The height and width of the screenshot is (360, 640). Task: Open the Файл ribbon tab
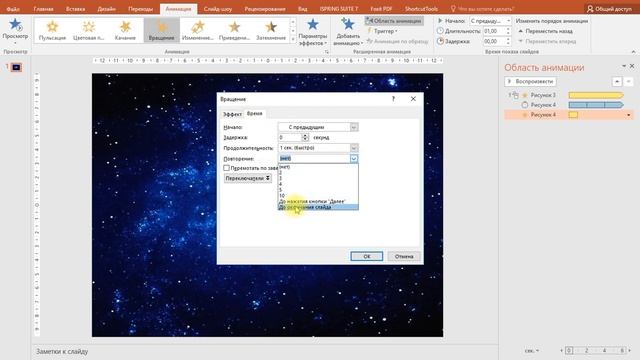pyautogui.click(x=13, y=9)
